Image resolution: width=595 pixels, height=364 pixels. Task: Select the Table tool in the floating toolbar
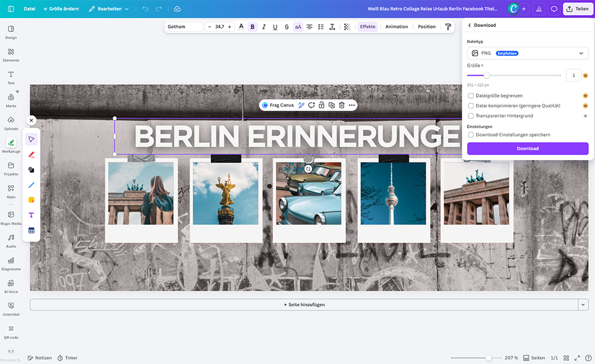tap(31, 230)
